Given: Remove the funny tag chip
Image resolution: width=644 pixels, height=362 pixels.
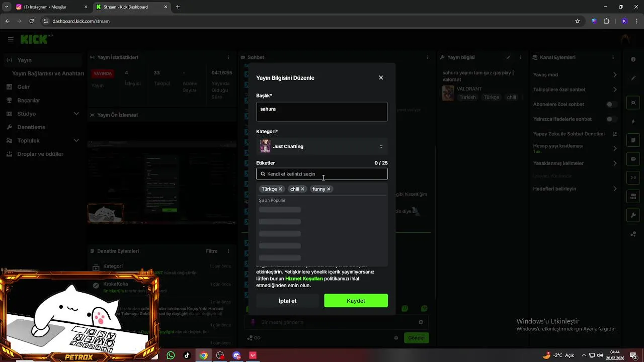Looking at the screenshot, I should pos(329,189).
